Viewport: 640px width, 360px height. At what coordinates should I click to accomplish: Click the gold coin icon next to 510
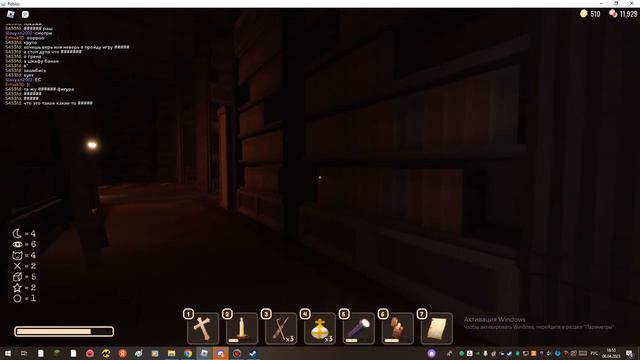[x=584, y=13]
